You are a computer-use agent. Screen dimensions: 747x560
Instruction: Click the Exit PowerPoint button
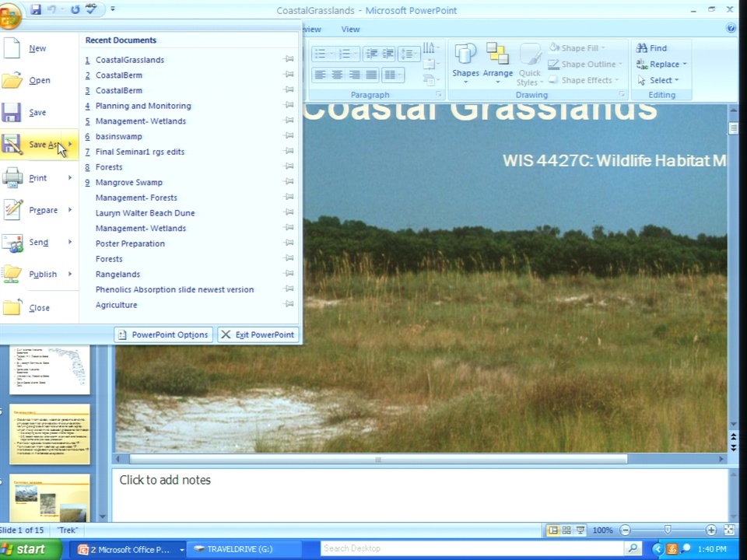(258, 334)
